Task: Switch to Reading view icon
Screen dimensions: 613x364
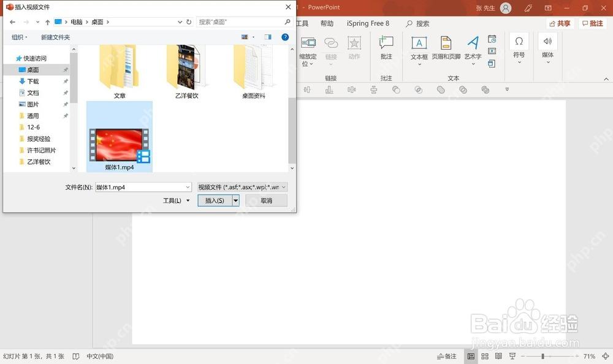Action: tap(498, 356)
